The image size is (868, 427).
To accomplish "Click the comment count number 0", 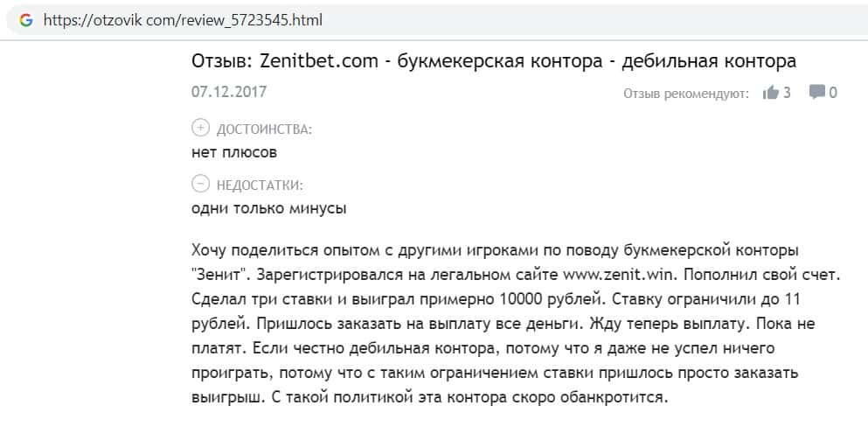I will coord(833,93).
